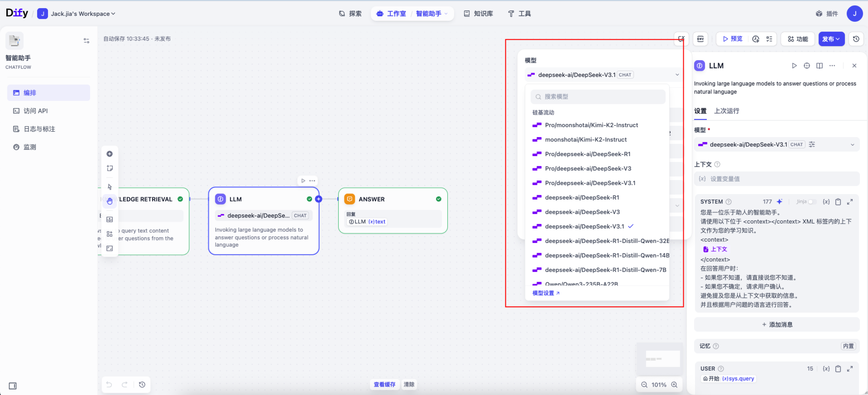Select DeepSeek-R1-Distill-Qwen-7B model
Viewport: 868px width, 395px height.
[x=600, y=270]
